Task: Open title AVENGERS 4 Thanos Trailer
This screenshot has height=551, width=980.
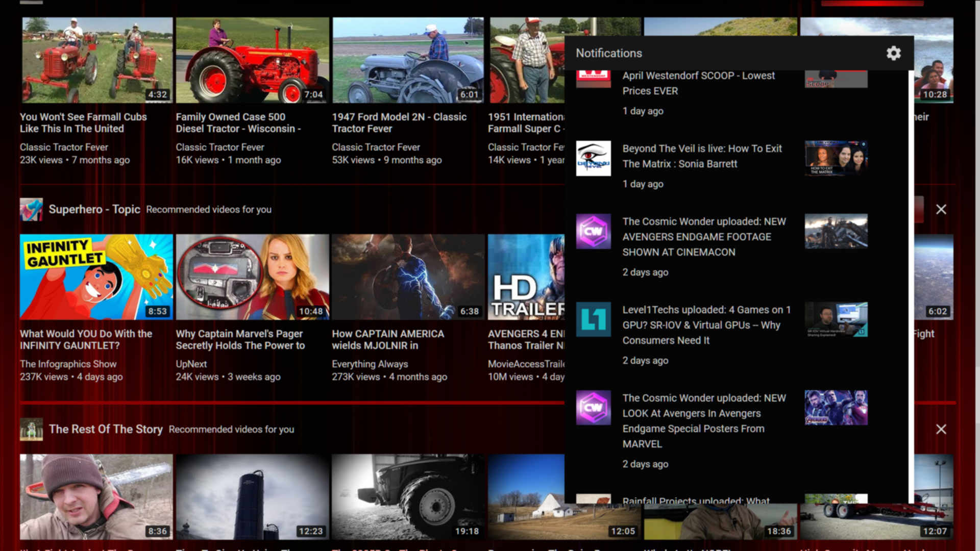Action: pyautogui.click(x=526, y=339)
